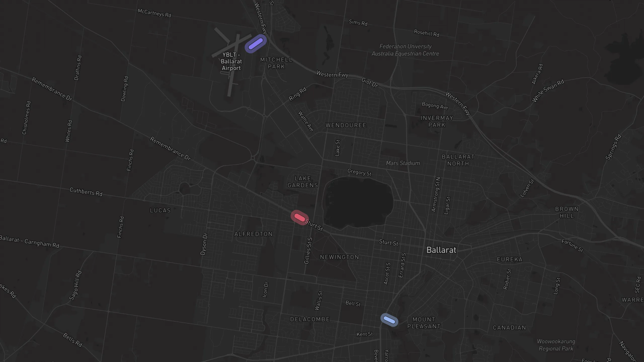
Task: Click the CANADIAN suburb label
Action: click(x=509, y=328)
